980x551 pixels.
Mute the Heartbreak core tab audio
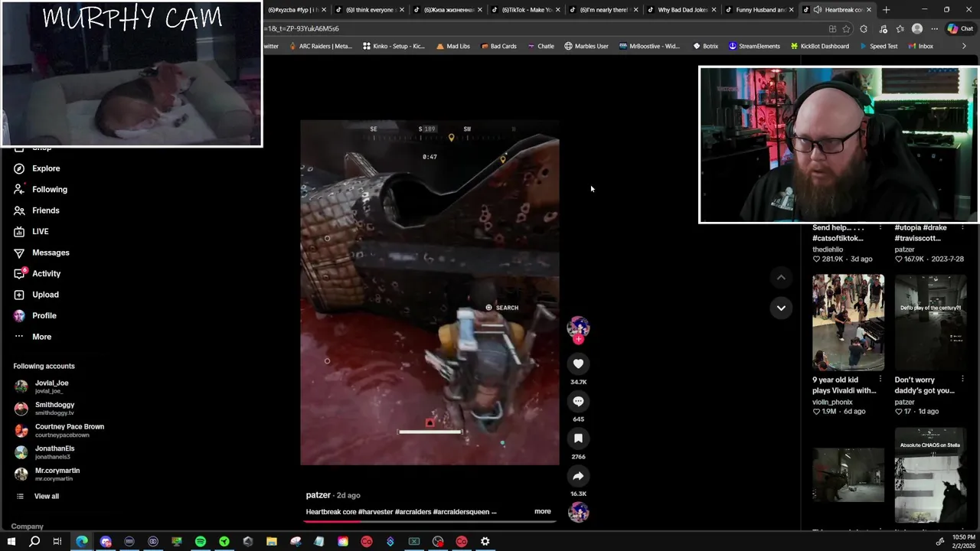coord(818,10)
